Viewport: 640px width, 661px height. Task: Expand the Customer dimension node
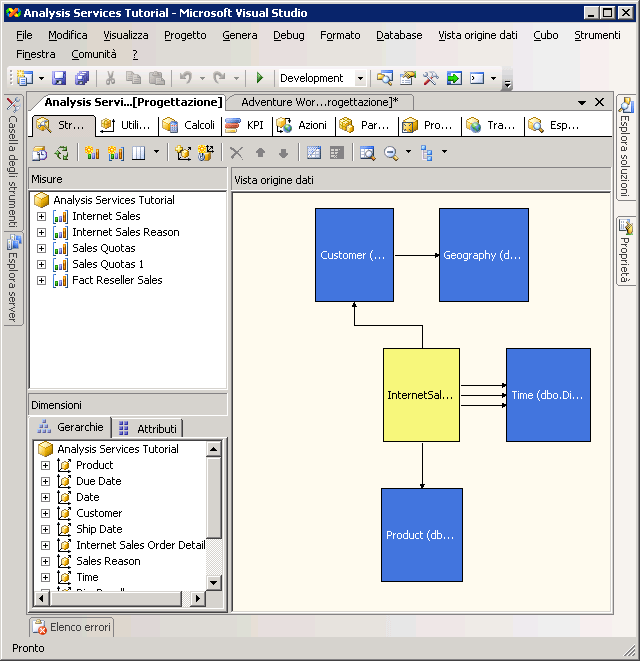(x=46, y=513)
